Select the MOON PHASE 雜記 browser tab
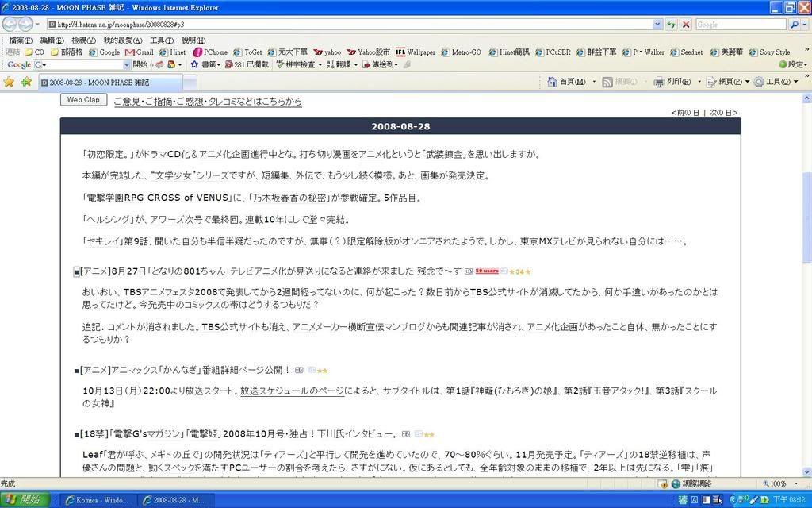This screenshot has width=812, height=508. click(110, 83)
